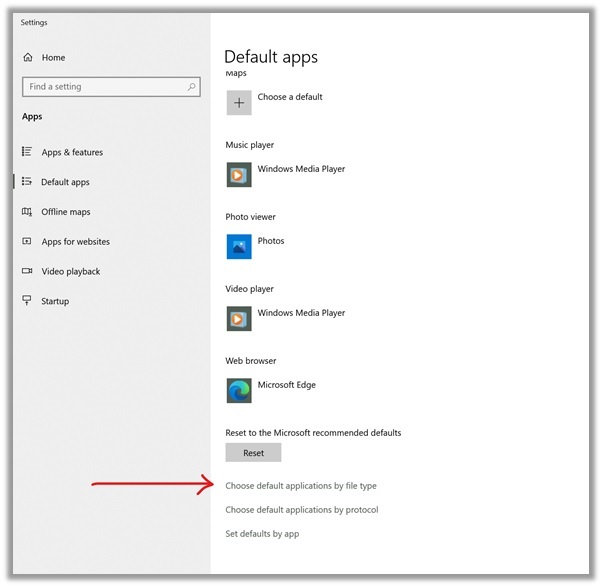Click the Photos app icon
Screen dimensions: 602x587
[239, 247]
